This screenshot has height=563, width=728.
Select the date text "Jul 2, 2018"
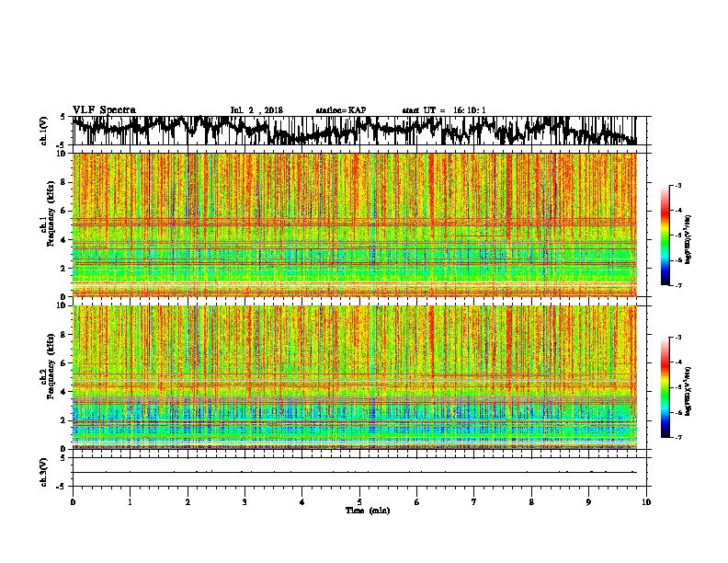pos(256,110)
